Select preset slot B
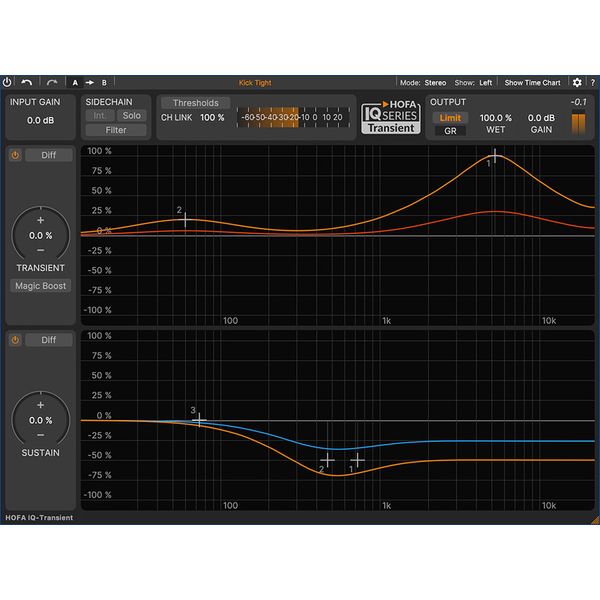600x600 pixels. point(104,83)
